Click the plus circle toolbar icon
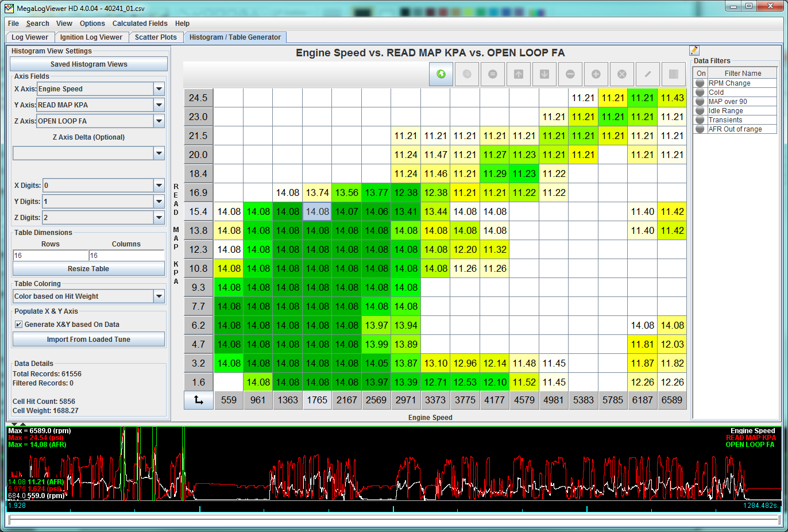The height and width of the screenshot is (532, 788). click(596, 74)
